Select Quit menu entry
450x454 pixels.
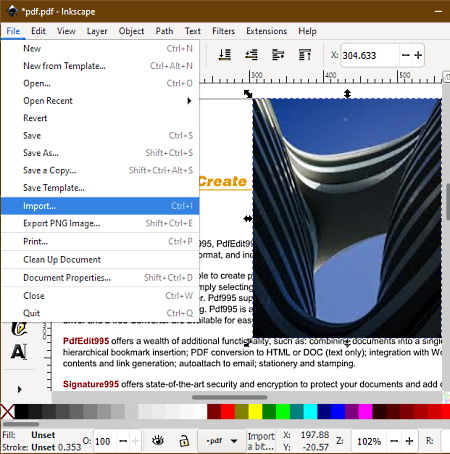[x=100, y=313]
